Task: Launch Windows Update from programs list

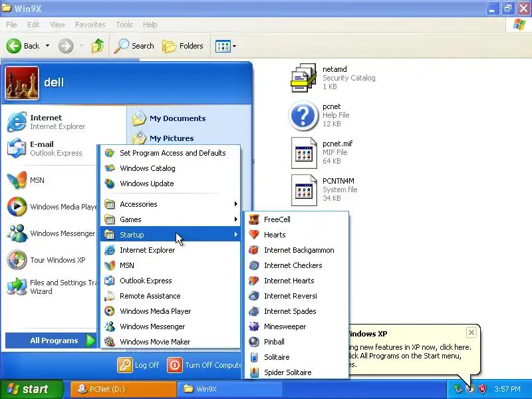Action: 170,184
